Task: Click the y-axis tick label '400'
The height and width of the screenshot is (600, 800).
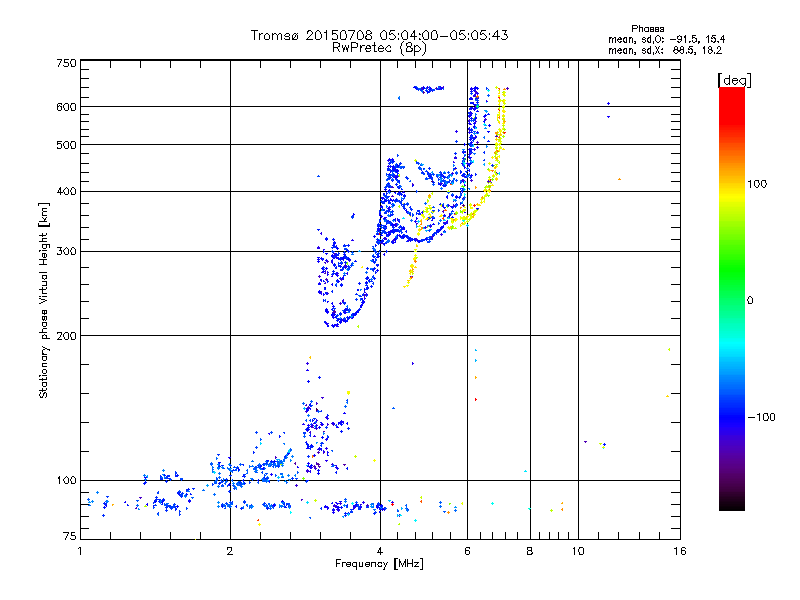Action: coord(66,191)
